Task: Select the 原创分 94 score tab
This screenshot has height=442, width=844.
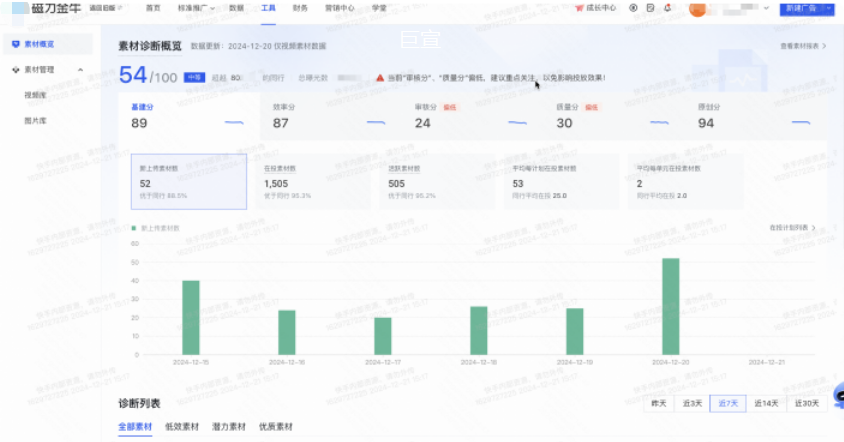Action: pos(756,116)
